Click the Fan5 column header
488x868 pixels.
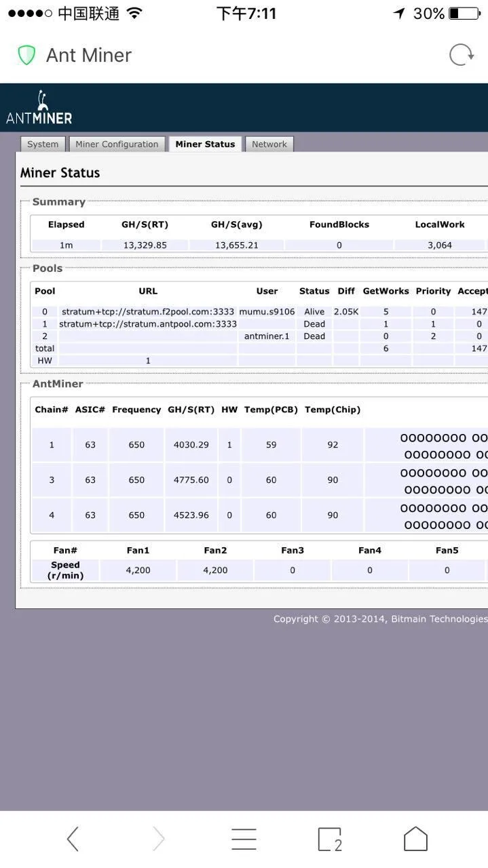click(x=447, y=551)
